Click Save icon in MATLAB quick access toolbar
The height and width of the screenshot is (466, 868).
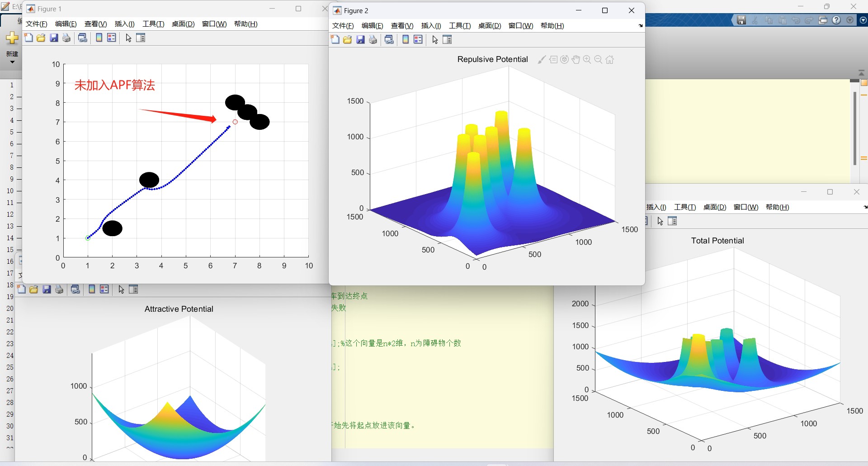point(741,20)
